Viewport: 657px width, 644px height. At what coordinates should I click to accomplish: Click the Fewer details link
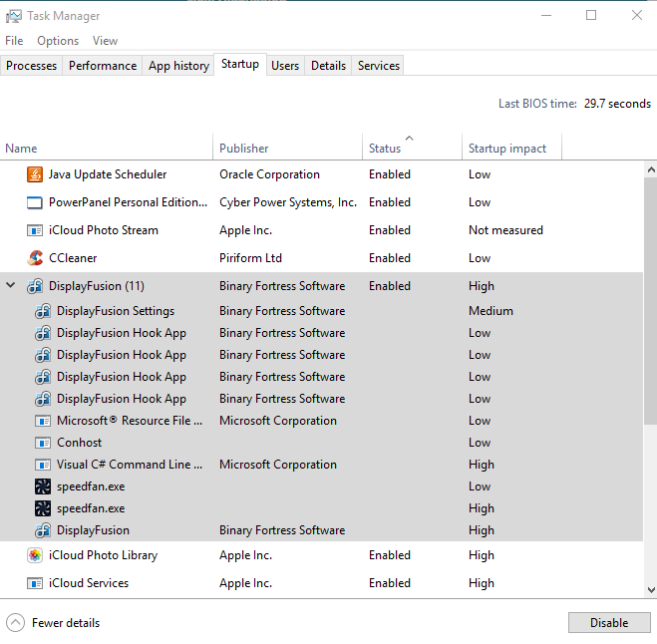(x=66, y=623)
